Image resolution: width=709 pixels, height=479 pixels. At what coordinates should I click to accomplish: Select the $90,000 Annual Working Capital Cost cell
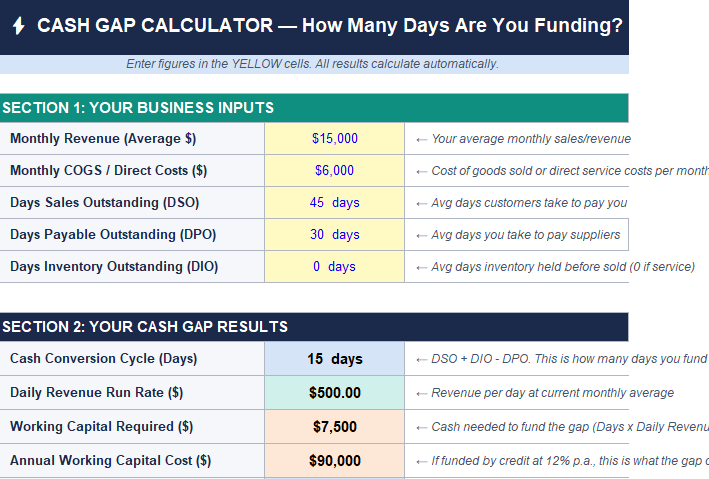[334, 461]
